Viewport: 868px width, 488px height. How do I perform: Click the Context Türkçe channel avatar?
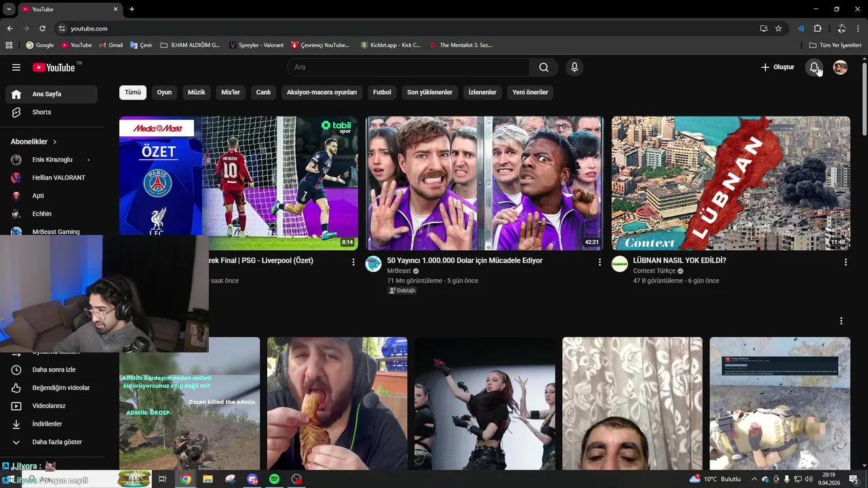coord(620,264)
